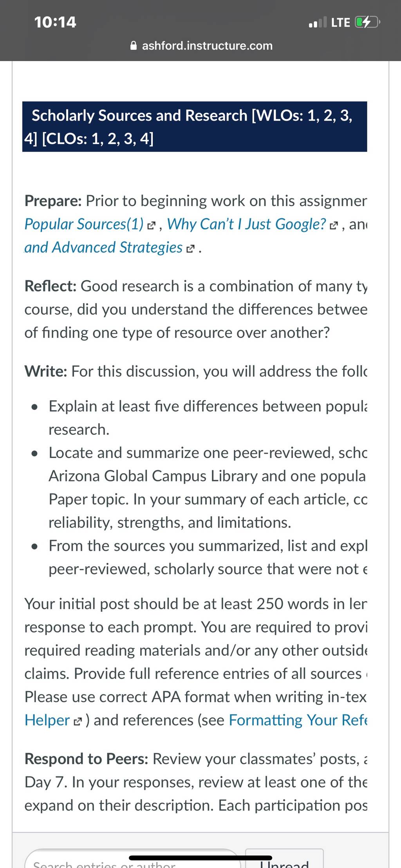Tap the ashford.instructure.com address bar
401x868 pixels.
[x=201, y=46]
